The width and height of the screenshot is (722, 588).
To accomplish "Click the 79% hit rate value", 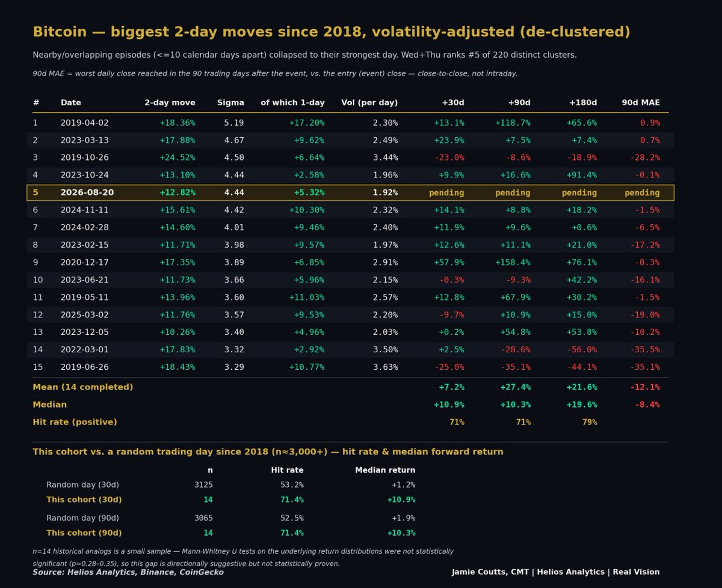I will [590, 422].
